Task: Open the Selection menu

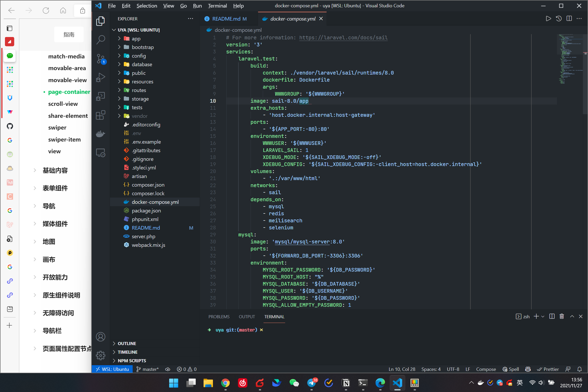Action: tap(147, 6)
